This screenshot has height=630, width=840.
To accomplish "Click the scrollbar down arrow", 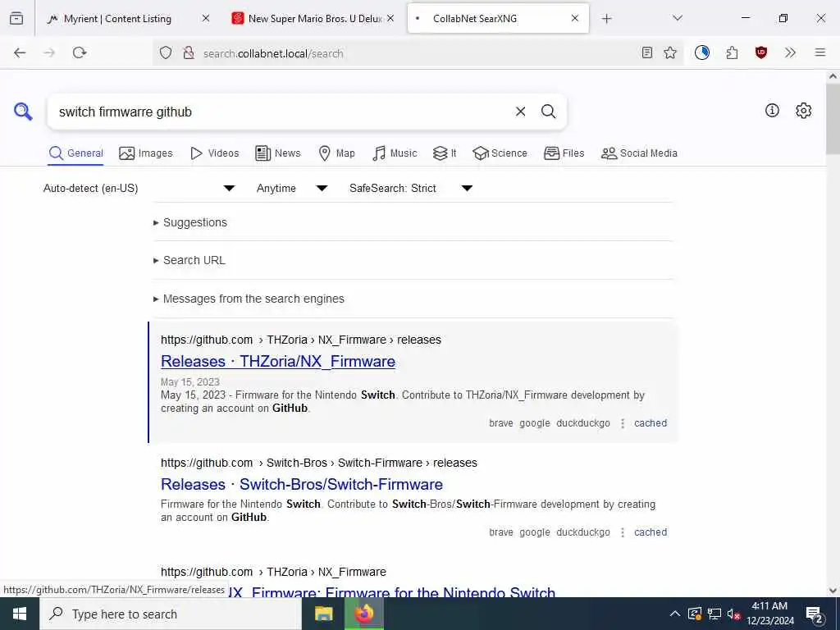I will coord(833,591).
